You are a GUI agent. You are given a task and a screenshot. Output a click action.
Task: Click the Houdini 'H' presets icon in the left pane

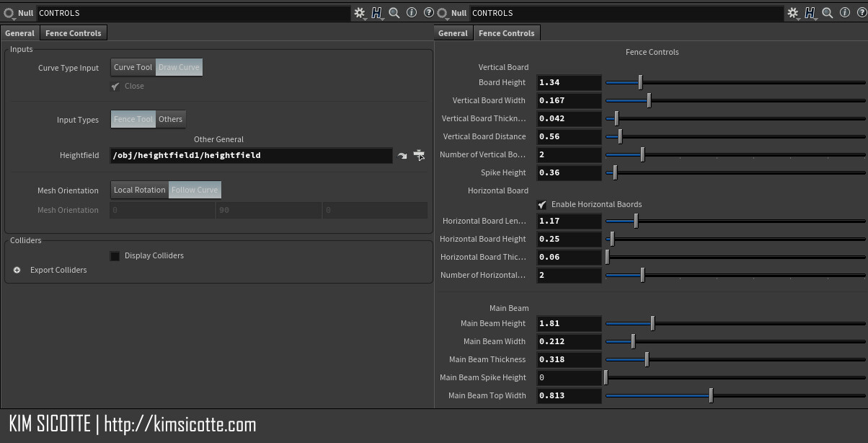click(x=377, y=13)
